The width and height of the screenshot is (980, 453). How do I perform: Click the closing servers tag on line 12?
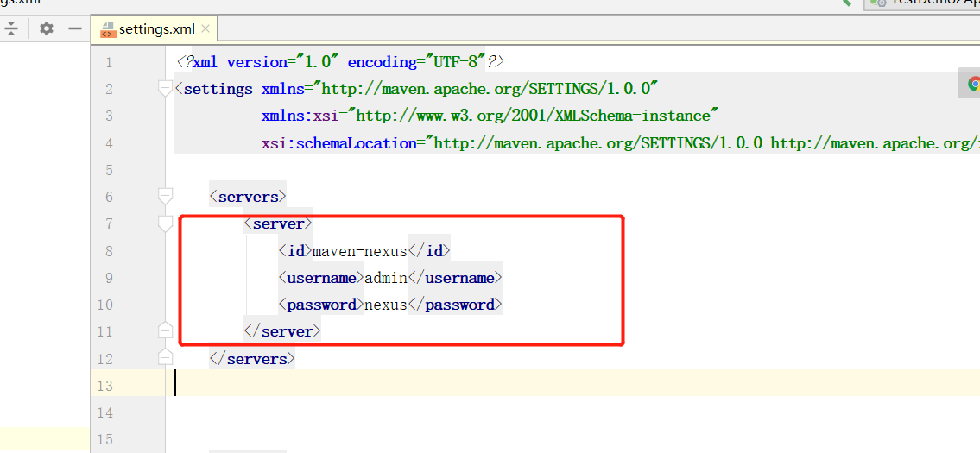(x=252, y=359)
